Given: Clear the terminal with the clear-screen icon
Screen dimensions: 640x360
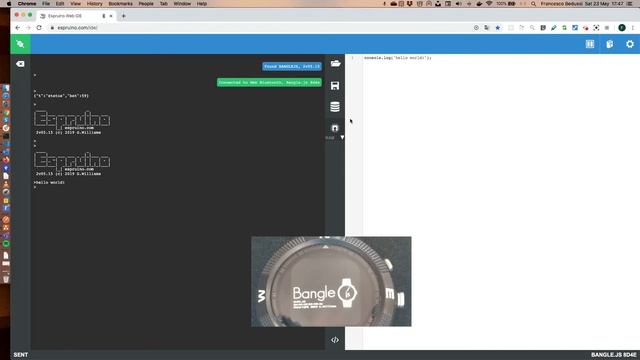Looking at the screenshot, I should pyautogui.click(x=20, y=64).
